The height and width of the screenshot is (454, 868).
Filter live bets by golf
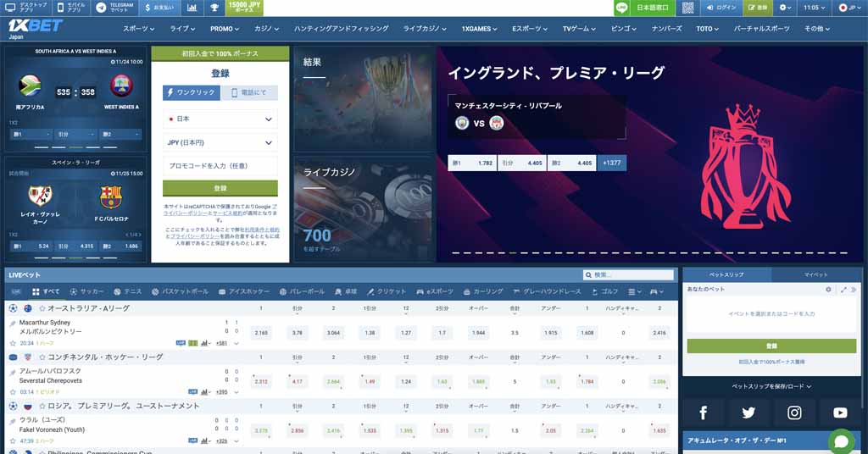click(605, 291)
